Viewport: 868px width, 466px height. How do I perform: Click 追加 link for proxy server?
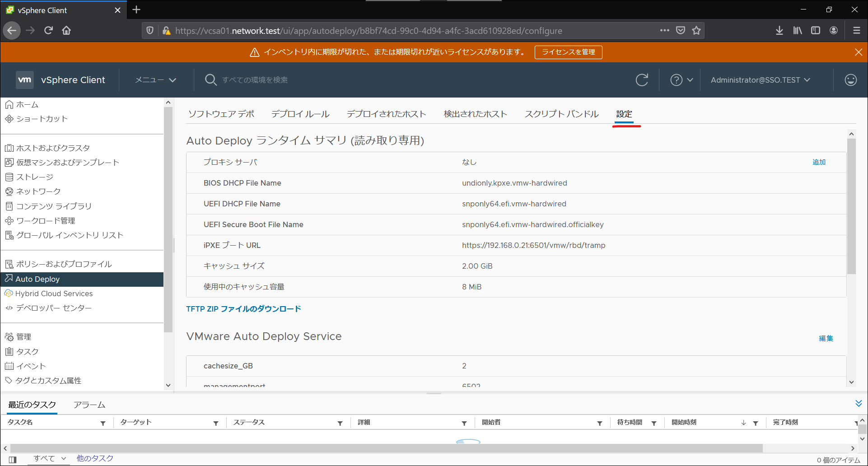(x=819, y=162)
